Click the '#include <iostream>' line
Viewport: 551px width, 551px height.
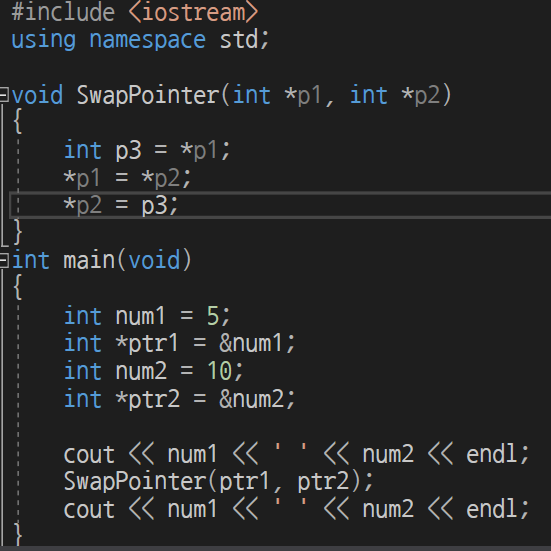click(x=135, y=12)
